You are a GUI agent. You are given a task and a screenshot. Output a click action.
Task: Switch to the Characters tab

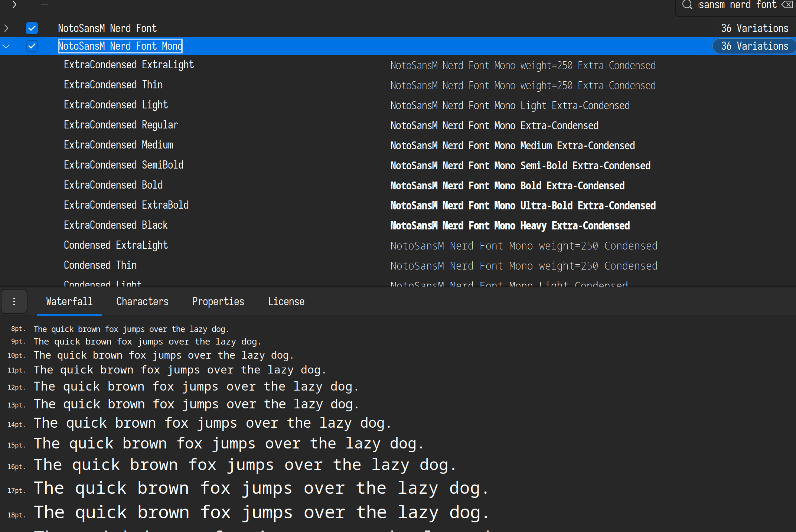pos(142,301)
